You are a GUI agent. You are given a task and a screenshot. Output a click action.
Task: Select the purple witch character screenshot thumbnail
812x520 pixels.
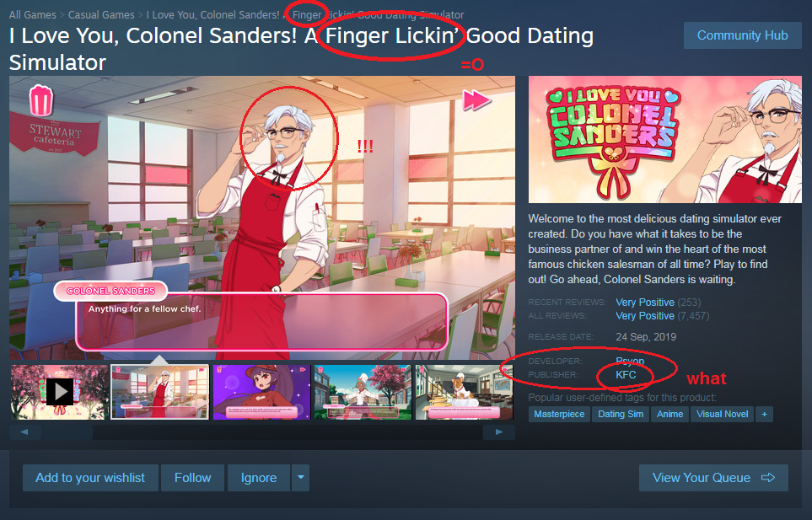tap(261, 392)
